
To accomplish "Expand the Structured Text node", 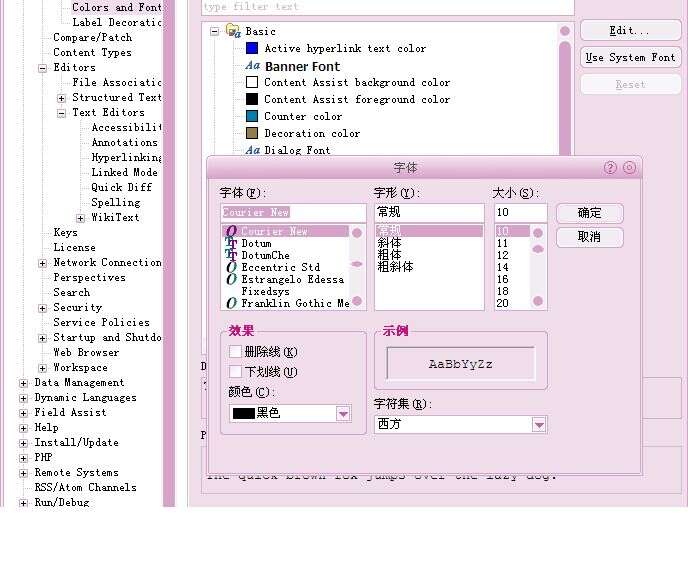I will click(x=61, y=98).
